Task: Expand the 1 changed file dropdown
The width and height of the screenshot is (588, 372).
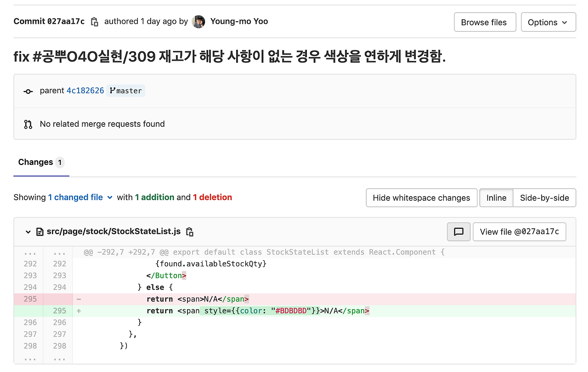Action: click(x=80, y=197)
